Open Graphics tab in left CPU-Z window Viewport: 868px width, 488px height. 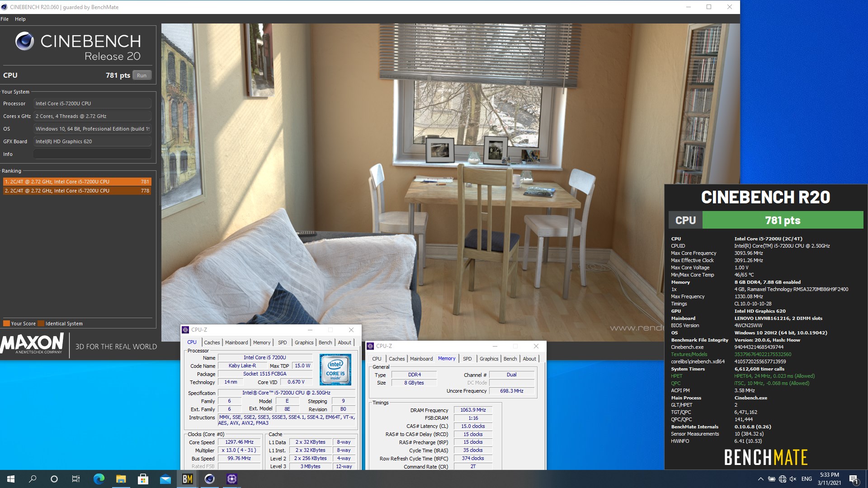pos(304,343)
